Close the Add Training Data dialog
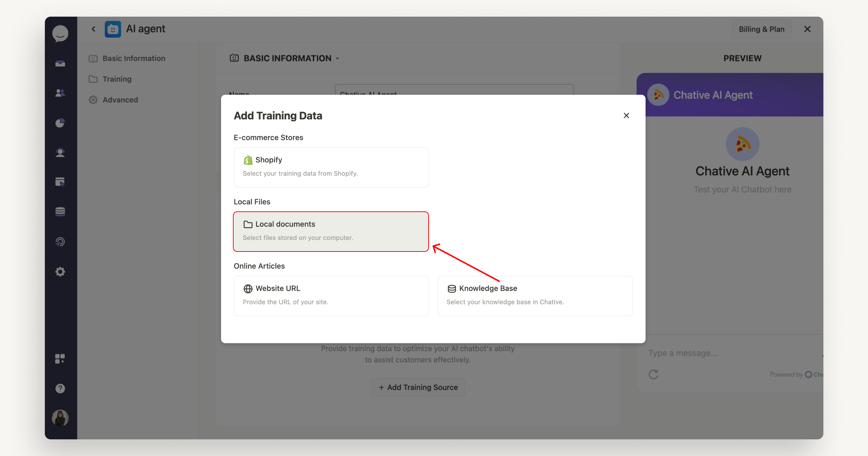Image resolution: width=868 pixels, height=456 pixels. tap(626, 115)
